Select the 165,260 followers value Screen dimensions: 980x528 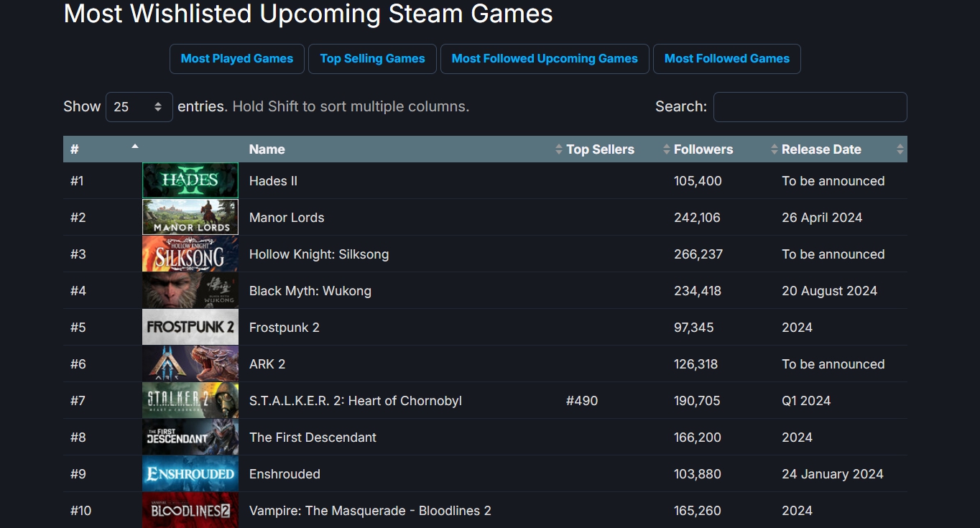pyautogui.click(x=698, y=511)
